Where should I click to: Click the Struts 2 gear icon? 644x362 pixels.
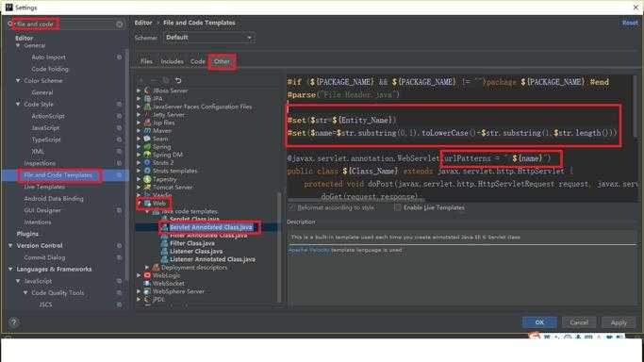[x=147, y=162]
